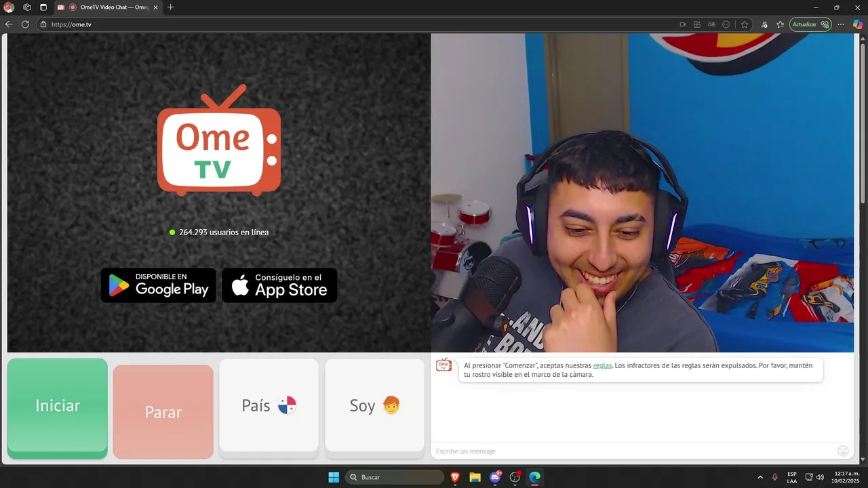868x488 pixels.
Task: Open Discord from taskbar
Action: point(495,477)
